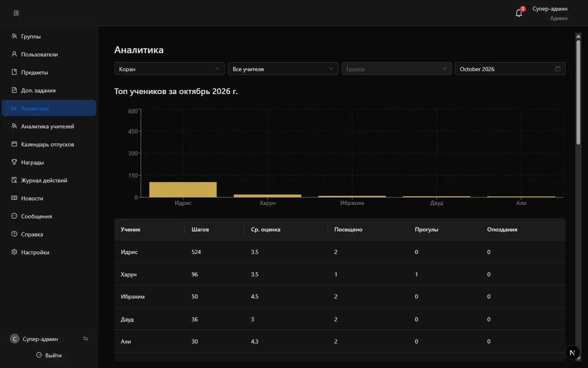The height and width of the screenshot is (368, 588).
Task: Click the Календарь отпусков calendar icon
Action: coord(14,144)
